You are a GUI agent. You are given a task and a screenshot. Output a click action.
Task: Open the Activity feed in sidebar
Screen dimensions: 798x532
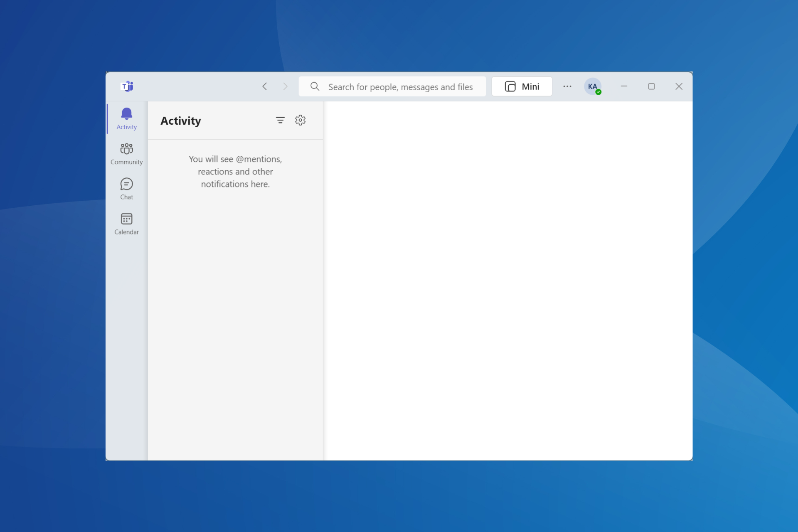[x=126, y=119]
